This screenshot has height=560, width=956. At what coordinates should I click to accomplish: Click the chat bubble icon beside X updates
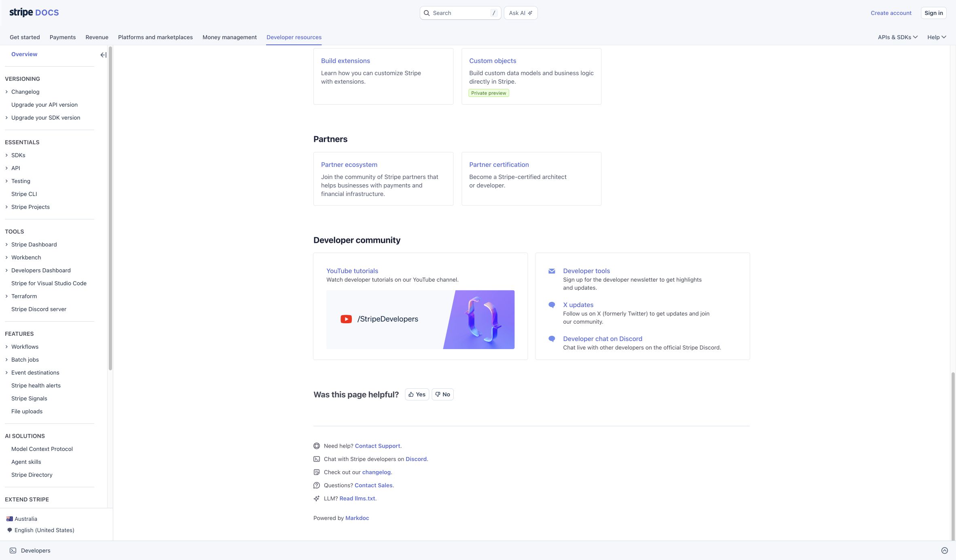tap(552, 305)
